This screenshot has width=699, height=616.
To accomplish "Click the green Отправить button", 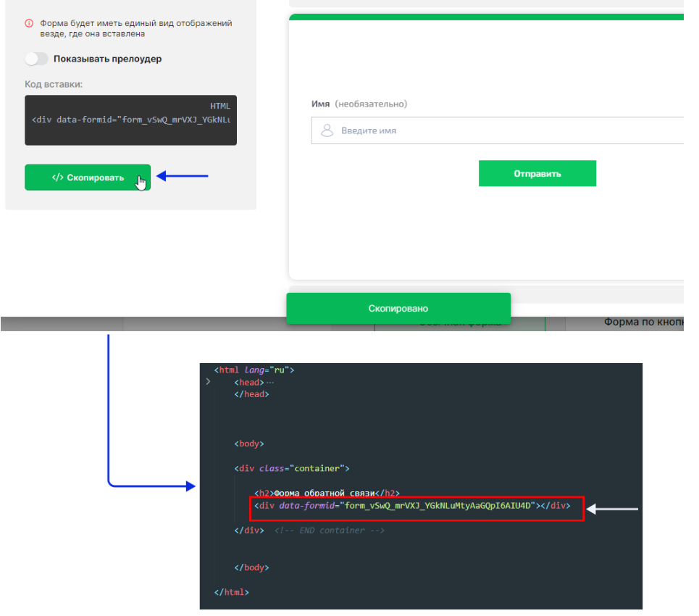I will (537, 173).
